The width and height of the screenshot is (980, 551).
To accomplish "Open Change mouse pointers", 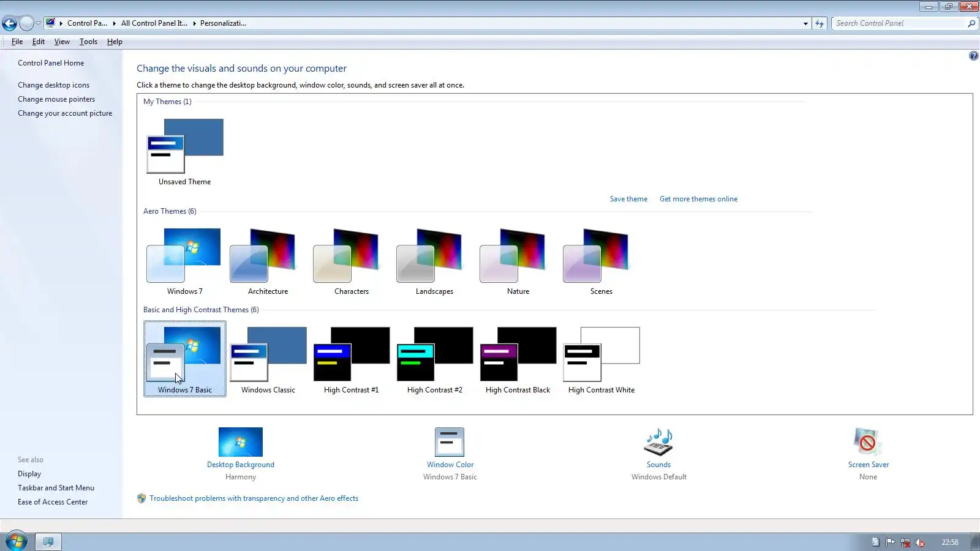I will click(x=56, y=99).
